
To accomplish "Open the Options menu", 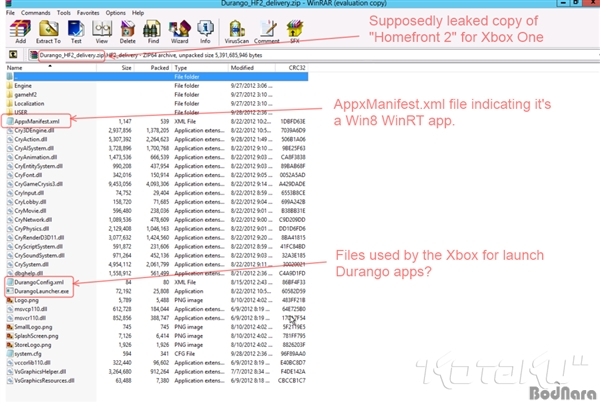I will click(x=116, y=13).
